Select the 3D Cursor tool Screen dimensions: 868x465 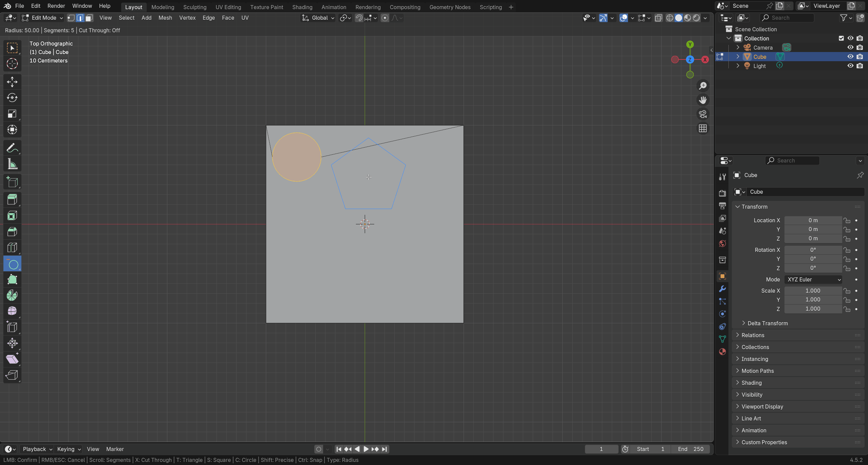[x=12, y=64]
